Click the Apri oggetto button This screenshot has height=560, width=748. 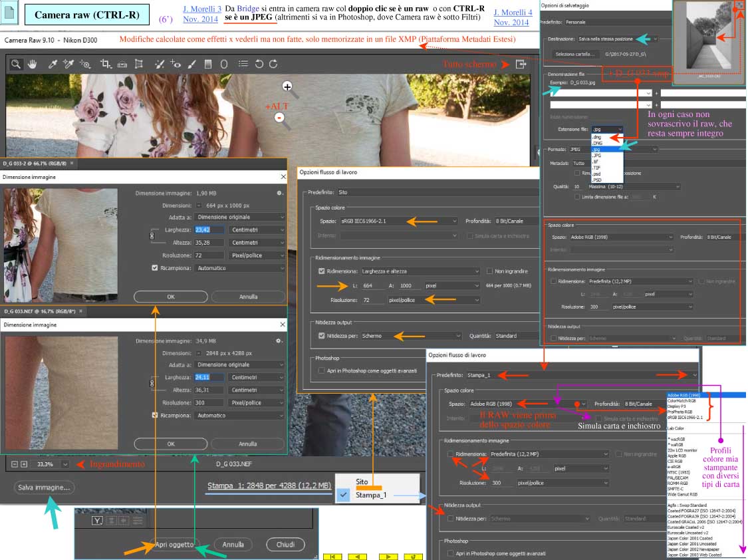tap(174, 545)
